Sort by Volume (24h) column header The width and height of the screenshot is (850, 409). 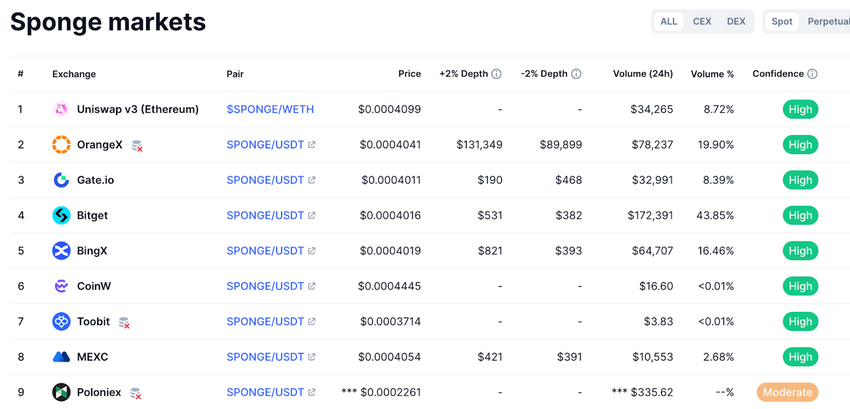click(x=643, y=74)
